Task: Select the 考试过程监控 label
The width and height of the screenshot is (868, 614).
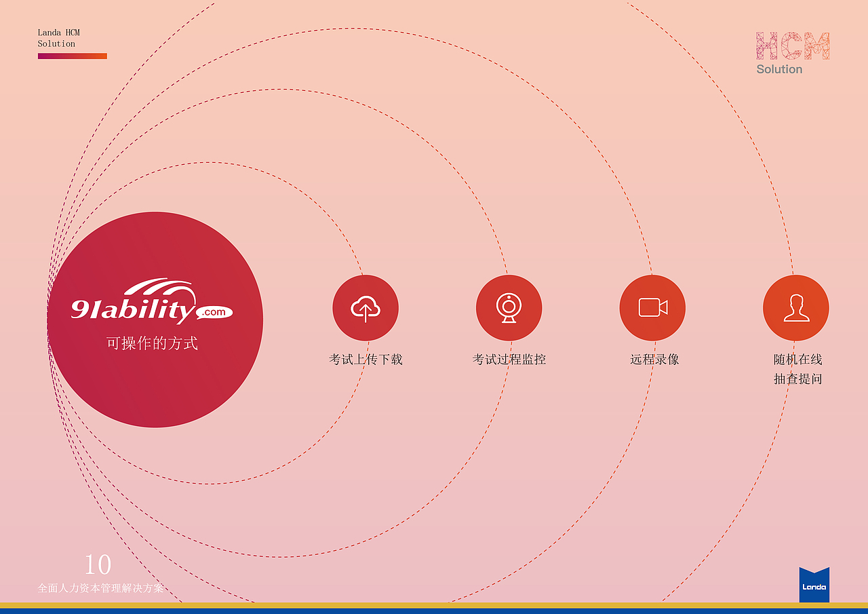Action: [x=509, y=360]
